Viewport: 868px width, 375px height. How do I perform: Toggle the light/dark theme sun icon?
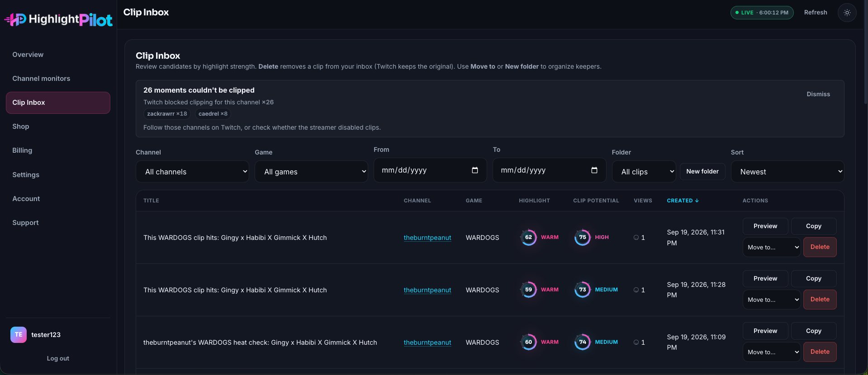click(847, 13)
